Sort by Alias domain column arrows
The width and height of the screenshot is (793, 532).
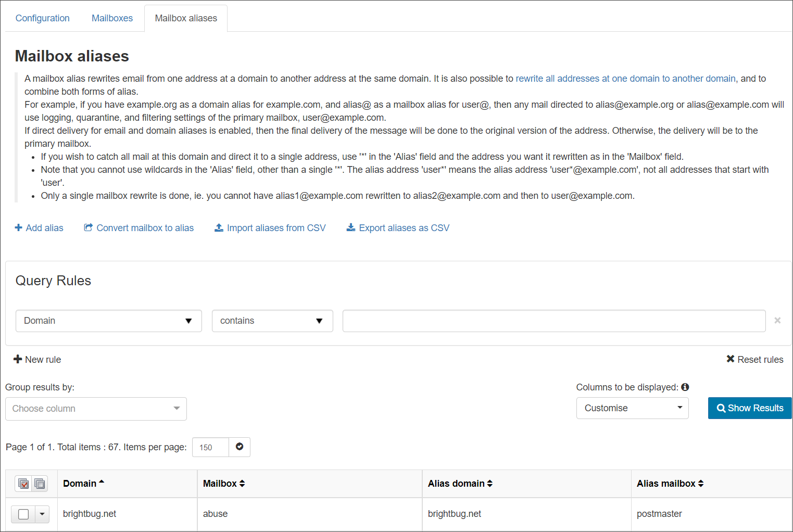click(489, 484)
